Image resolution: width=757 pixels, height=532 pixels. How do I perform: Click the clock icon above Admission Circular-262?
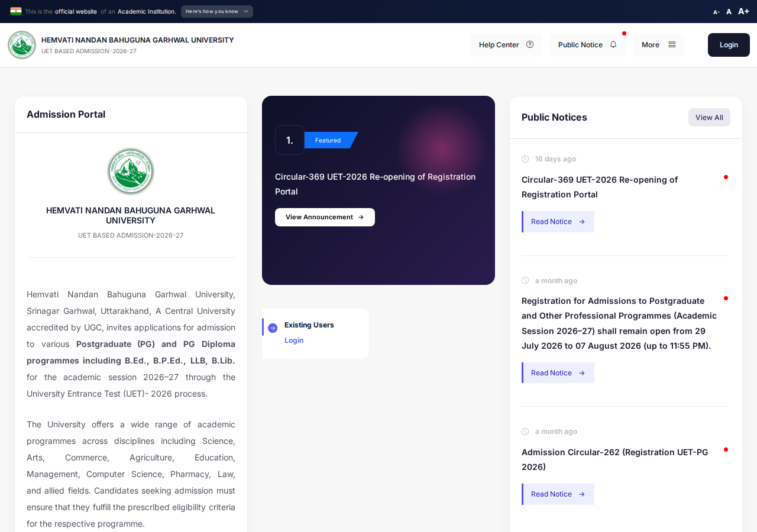pyautogui.click(x=525, y=432)
